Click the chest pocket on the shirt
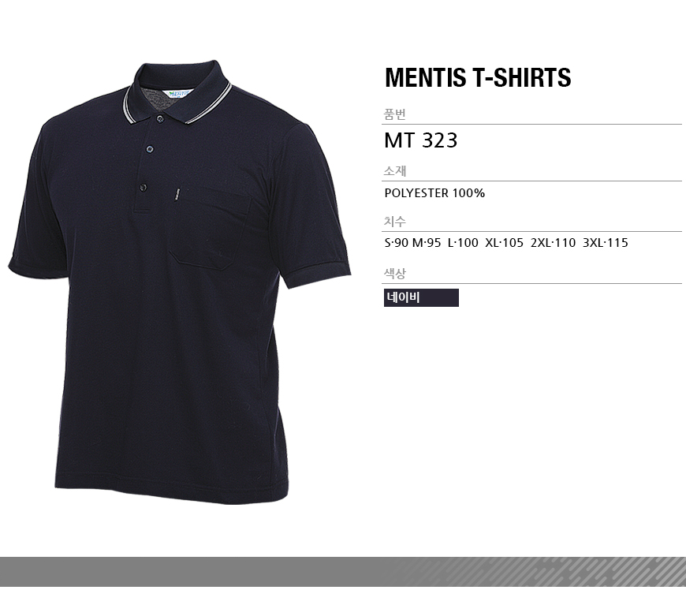This screenshot has height=616, width=686. pyautogui.click(x=211, y=227)
